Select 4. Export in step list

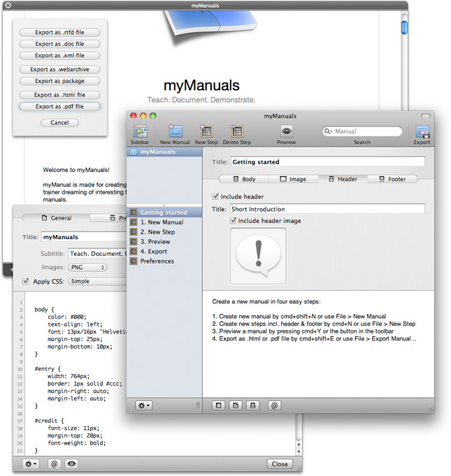click(x=164, y=251)
